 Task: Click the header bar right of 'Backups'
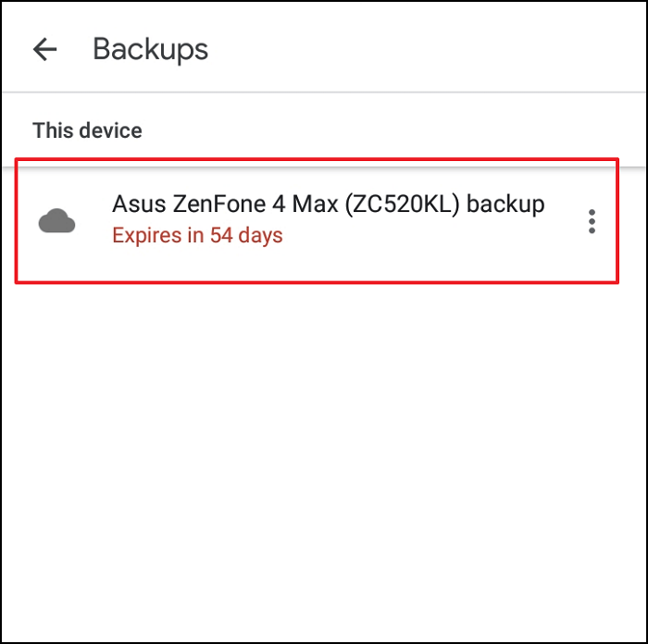pyautogui.click(x=426, y=50)
